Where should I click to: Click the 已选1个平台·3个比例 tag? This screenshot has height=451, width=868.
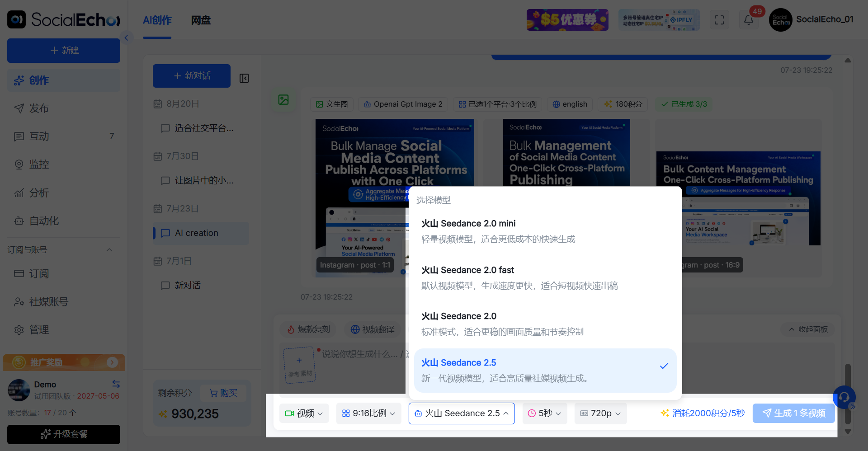[x=497, y=104]
